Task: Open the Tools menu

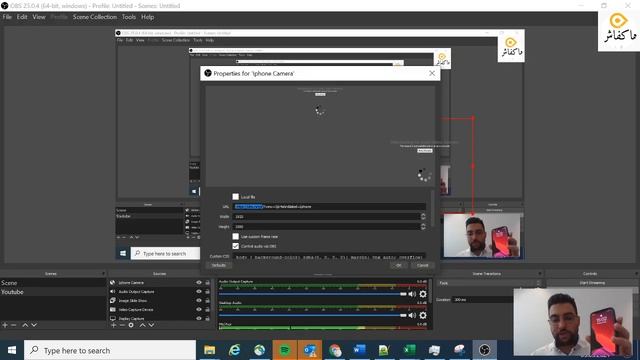Action: tap(129, 17)
